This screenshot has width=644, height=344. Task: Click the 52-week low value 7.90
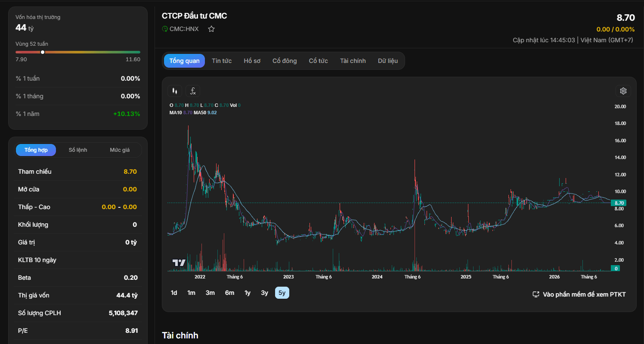pos(21,59)
